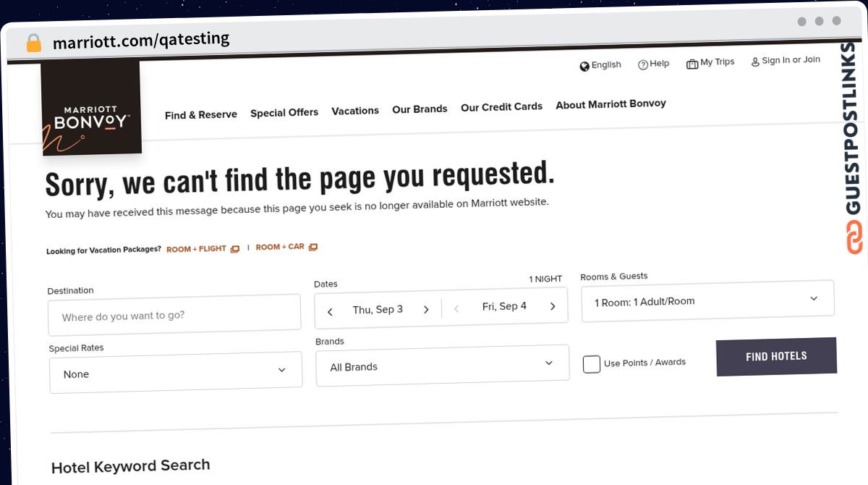Click the globe icon next to English
The image size is (868, 485).
[x=584, y=66]
